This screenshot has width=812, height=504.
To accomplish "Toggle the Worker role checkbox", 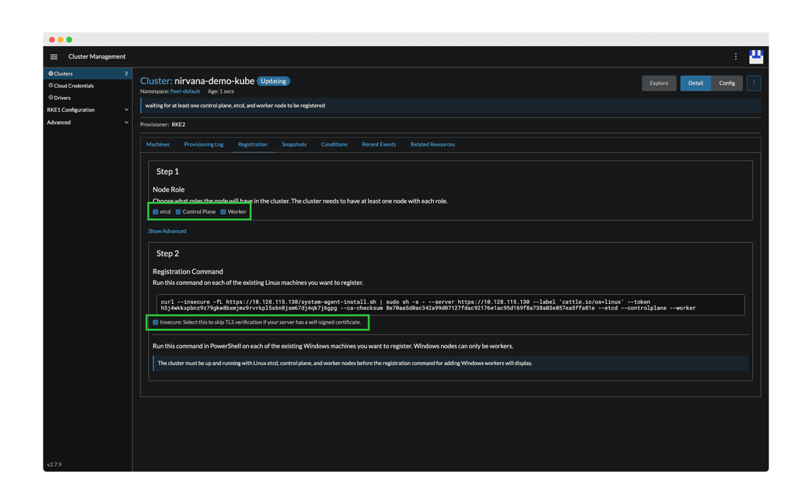I will coord(223,212).
